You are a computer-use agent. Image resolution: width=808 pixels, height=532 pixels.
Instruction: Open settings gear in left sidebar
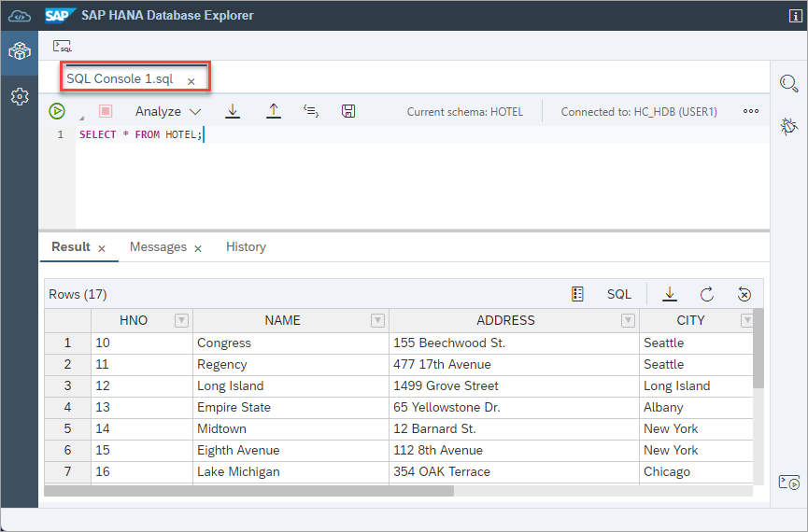(x=20, y=96)
